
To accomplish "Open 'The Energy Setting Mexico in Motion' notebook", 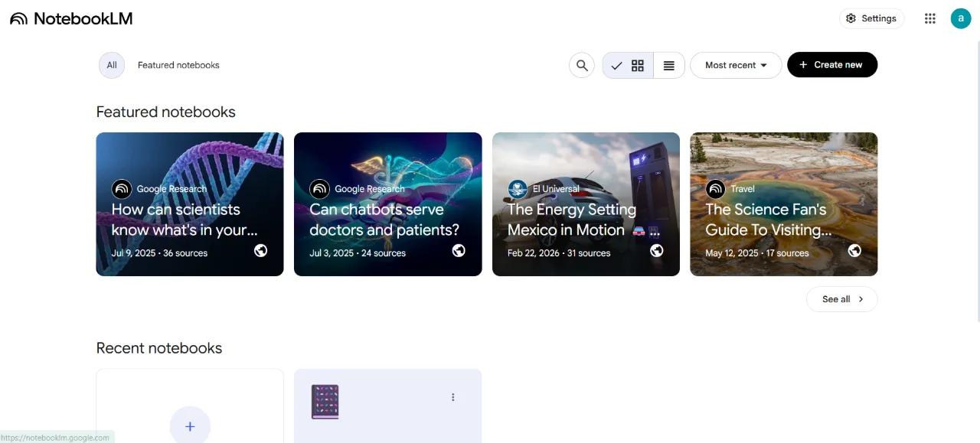I will pyautogui.click(x=586, y=204).
